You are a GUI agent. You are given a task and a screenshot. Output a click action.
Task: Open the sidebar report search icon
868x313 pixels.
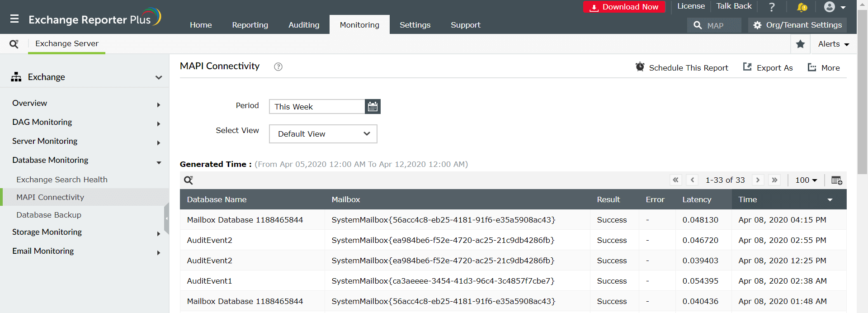[14, 44]
